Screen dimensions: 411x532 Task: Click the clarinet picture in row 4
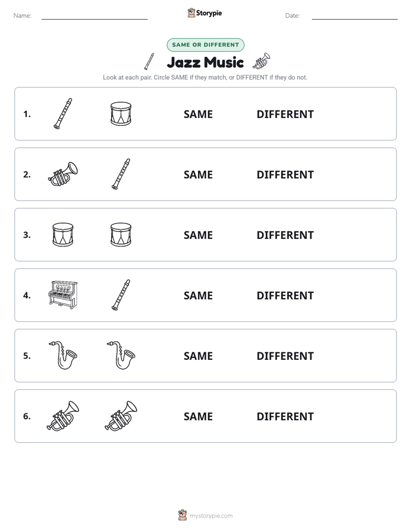(121, 295)
